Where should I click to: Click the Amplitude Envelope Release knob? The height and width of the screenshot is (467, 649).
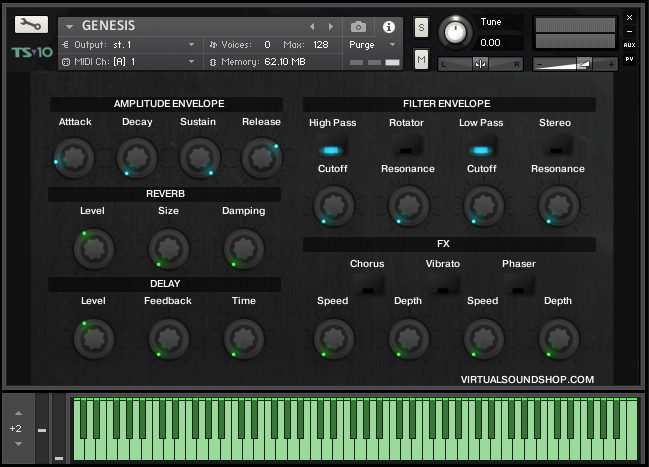[x=261, y=157]
